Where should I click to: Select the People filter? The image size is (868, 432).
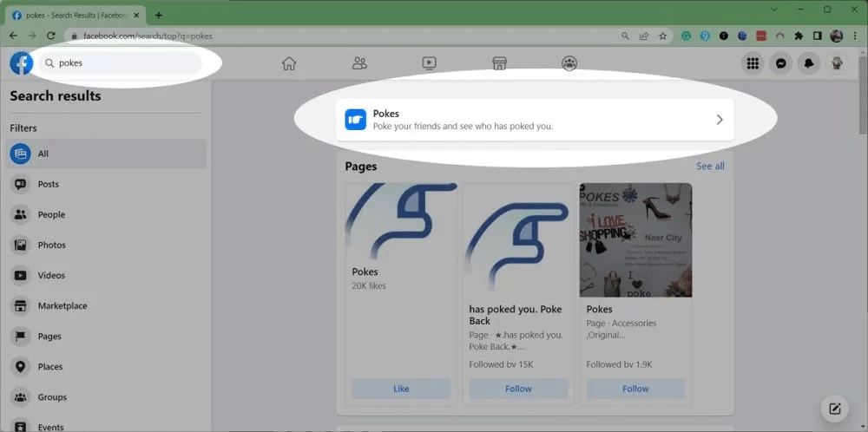[x=51, y=215]
